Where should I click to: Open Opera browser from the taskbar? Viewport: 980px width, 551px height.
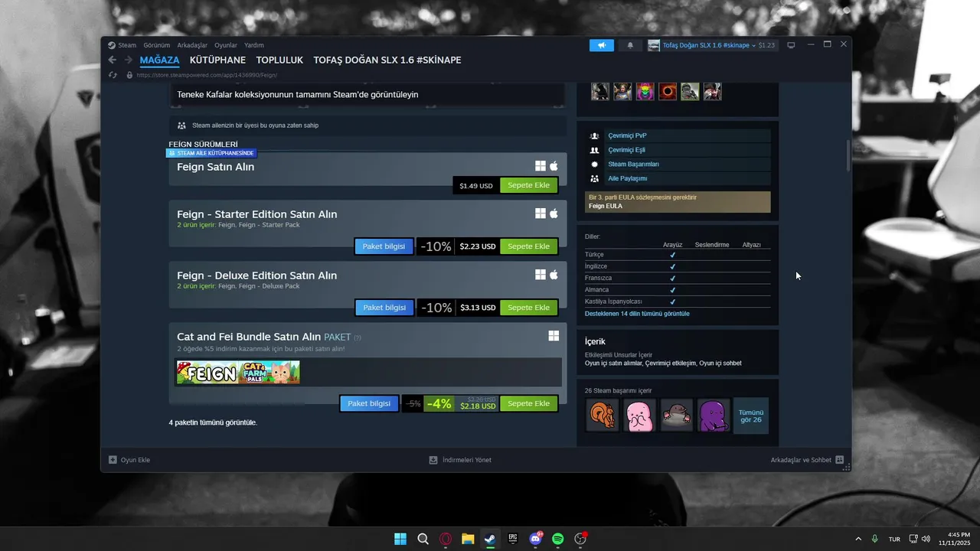point(446,539)
